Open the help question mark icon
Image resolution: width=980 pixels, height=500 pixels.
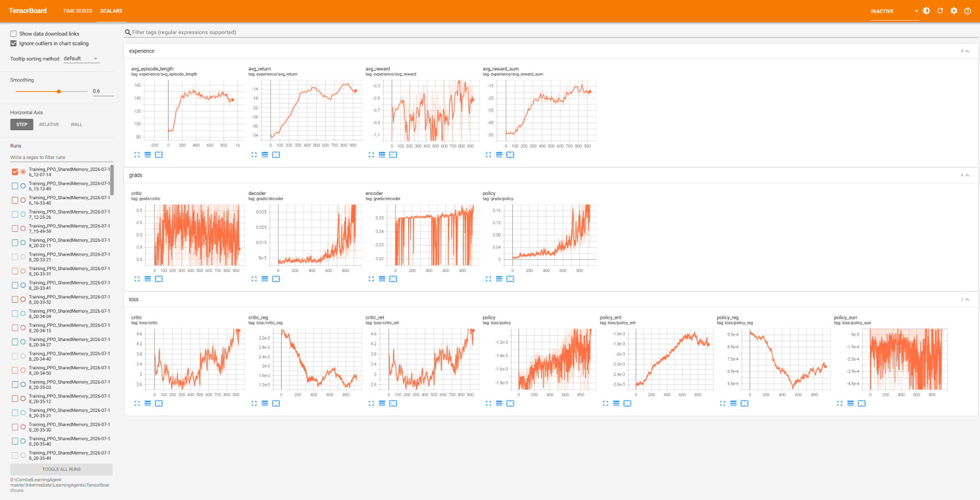pyautogui.click(x=968, y=11)
